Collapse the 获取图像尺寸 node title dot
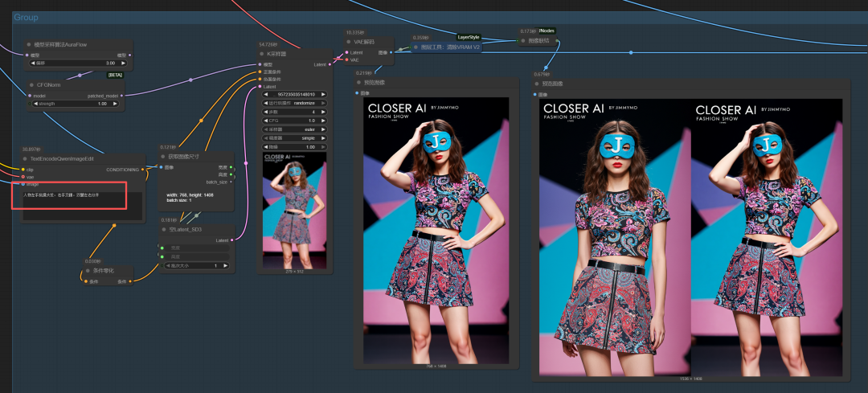 coord(164,157)
